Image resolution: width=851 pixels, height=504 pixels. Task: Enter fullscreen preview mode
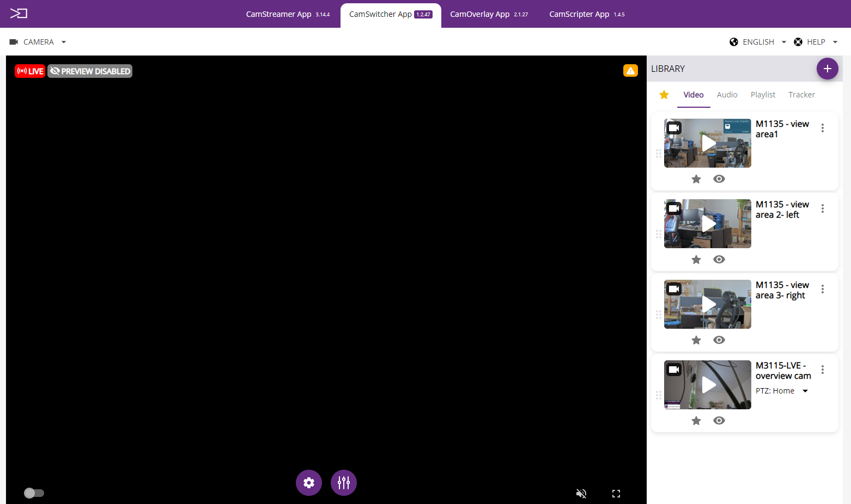(x=616, y=494)
